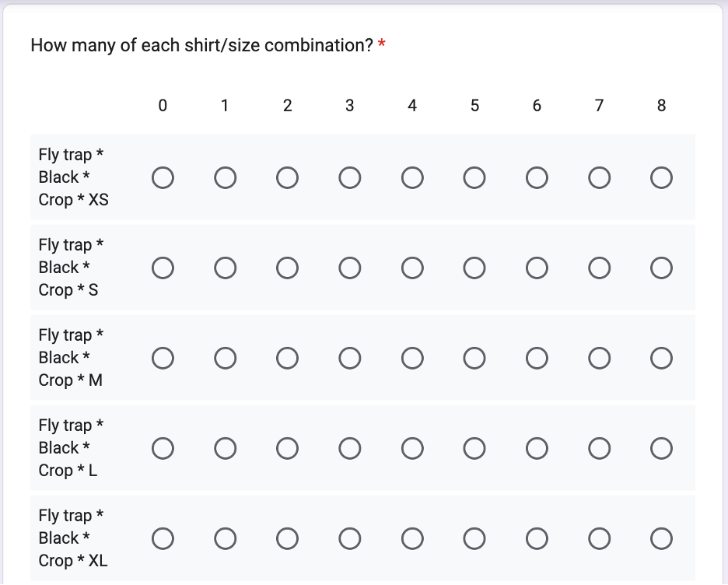
Task: Select 0 for Fly trap Black Crop XS
Action: tap(163, 178)
